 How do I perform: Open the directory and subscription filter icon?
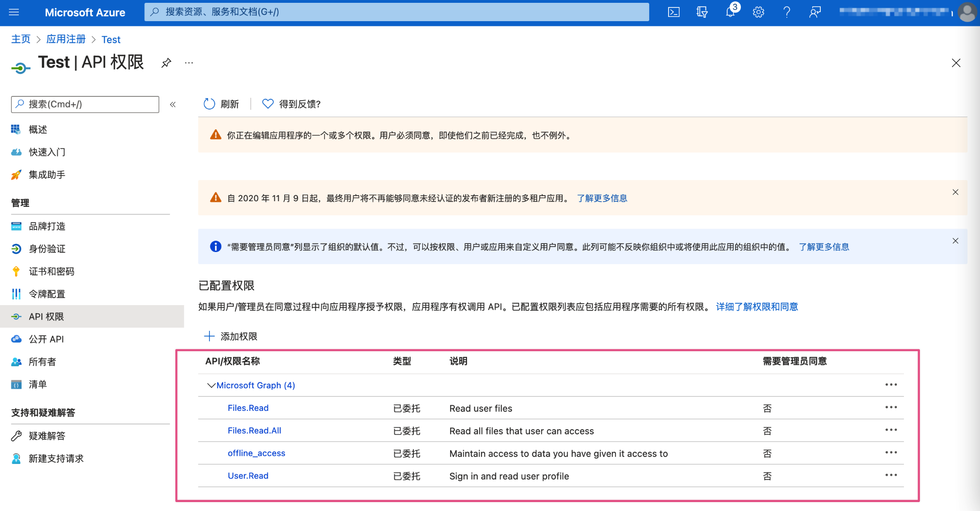click(702, 12)
